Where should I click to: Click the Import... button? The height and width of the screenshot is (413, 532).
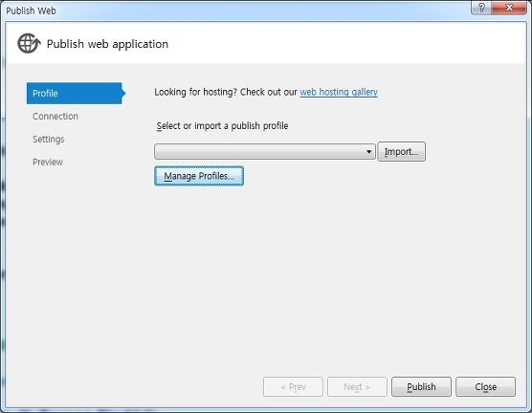pyautogui.click(x=401, y=152)
